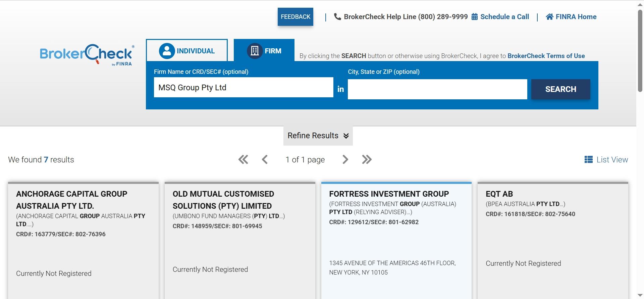This screenshot has width=644, height=299.
Task: Jump to last results page double-arrow
Action: [367, 159]
